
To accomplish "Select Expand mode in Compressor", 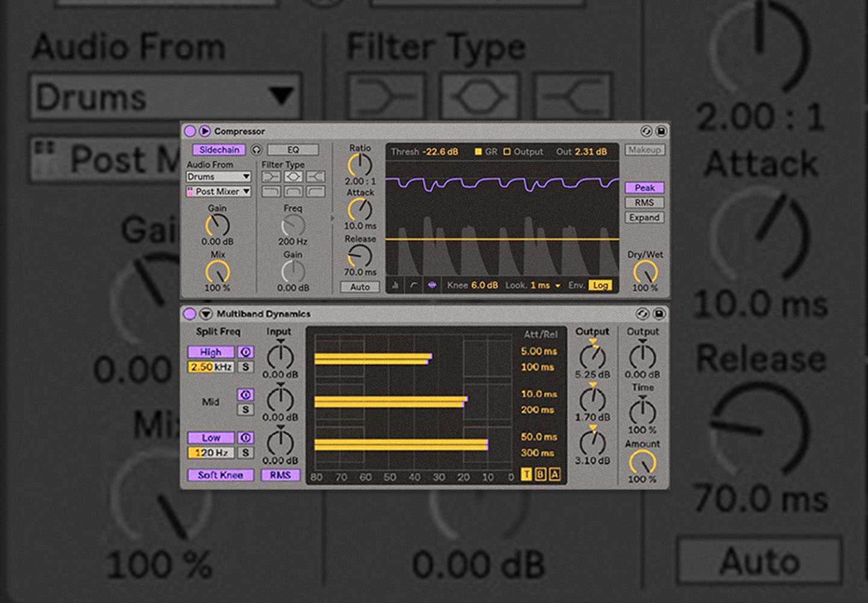I will point(644,218).
